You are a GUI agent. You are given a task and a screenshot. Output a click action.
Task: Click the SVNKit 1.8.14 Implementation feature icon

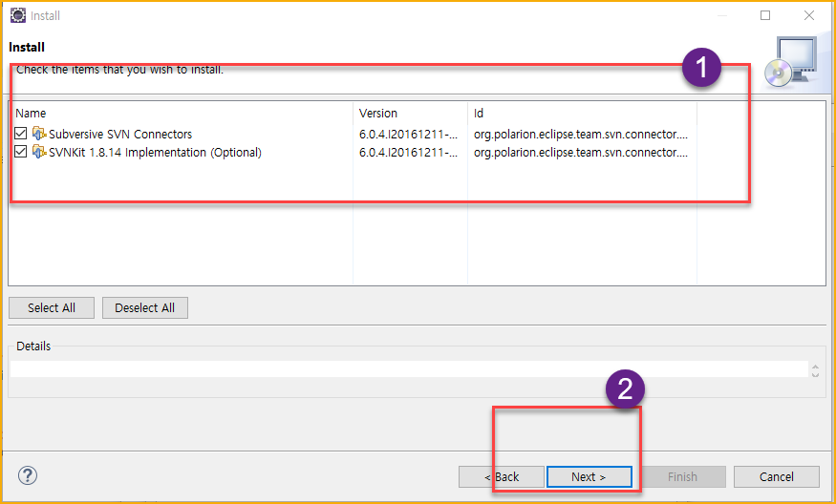[x=39, y=152]
